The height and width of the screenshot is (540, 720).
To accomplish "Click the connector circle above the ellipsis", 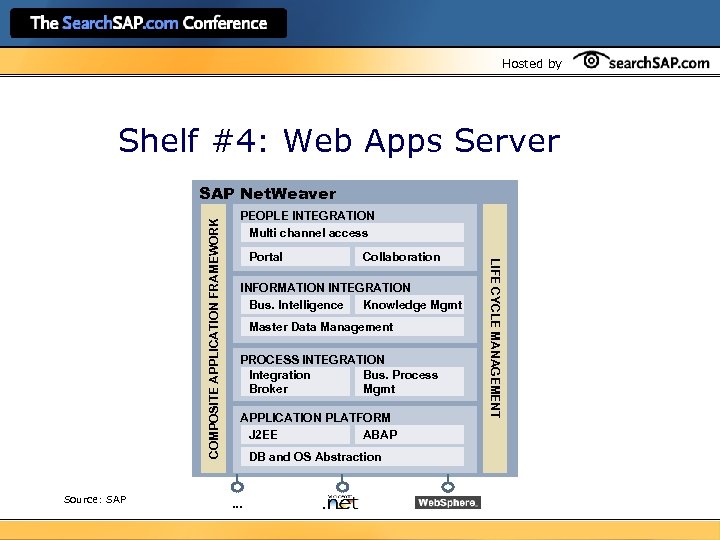I will [237, 486].
